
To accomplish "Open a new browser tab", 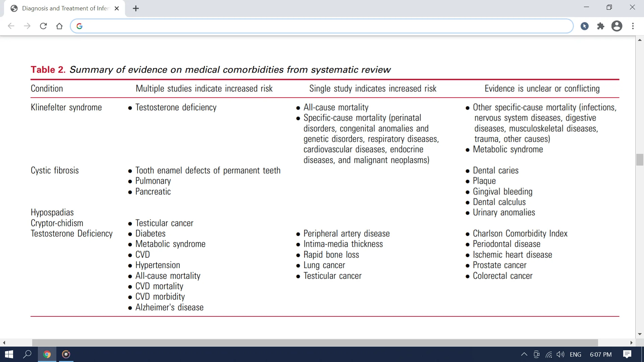I will point(136,8).
